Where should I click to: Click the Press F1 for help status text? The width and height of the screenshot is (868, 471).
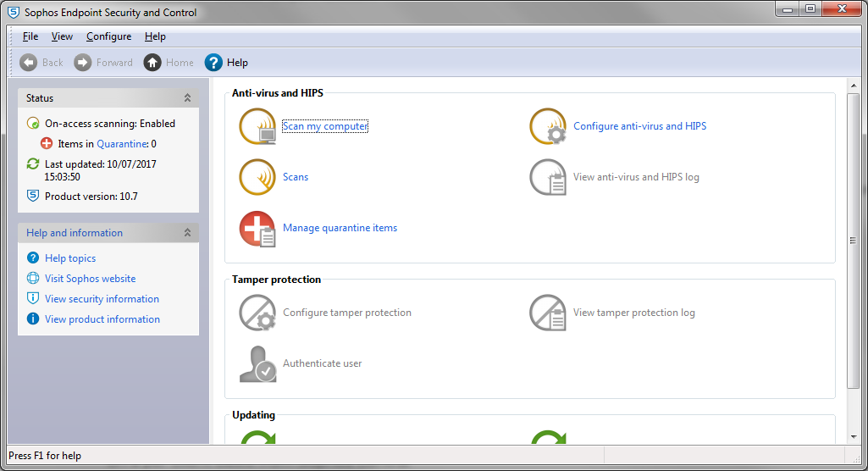[45, 456]
